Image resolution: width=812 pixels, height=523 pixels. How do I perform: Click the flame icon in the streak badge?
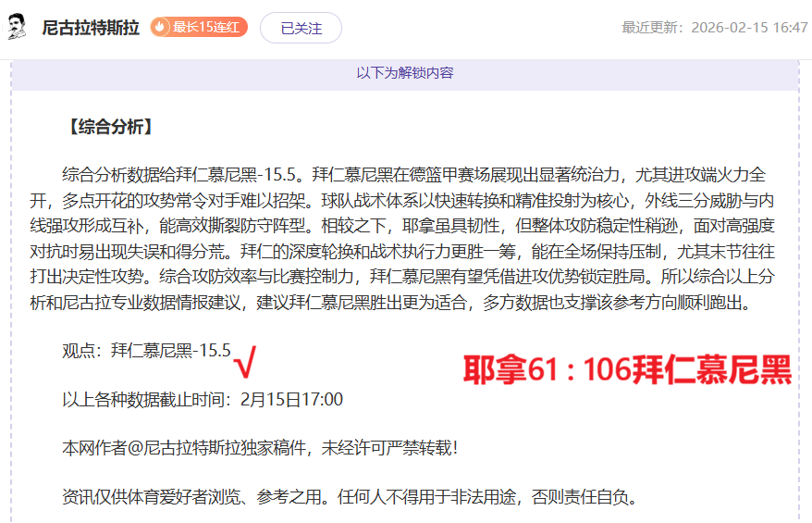tap(161, 28)
